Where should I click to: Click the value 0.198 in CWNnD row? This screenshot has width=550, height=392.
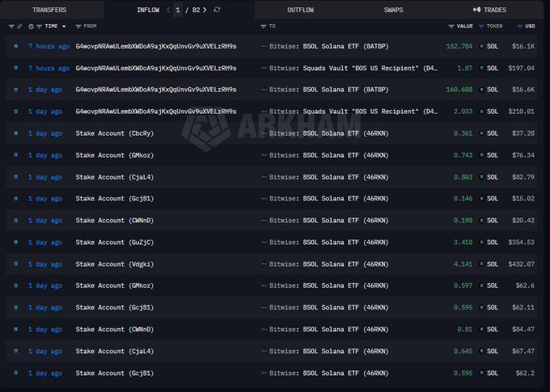463,220
